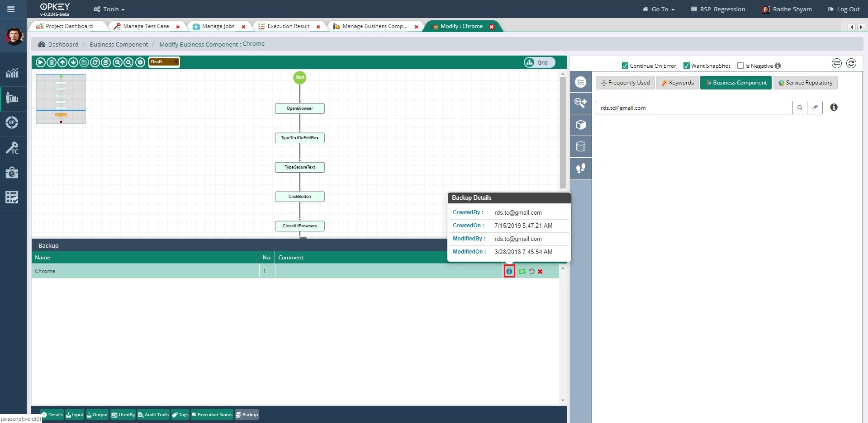The image size is (868, 423).
Task: Open the Draft state dropdown
Action: (x=164, y=62)
